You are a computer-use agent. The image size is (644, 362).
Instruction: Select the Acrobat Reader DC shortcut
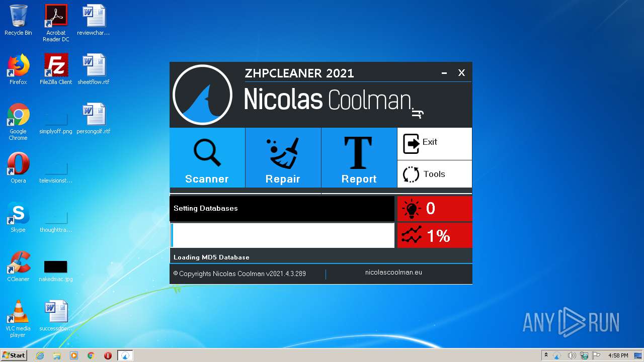point(56,23)
